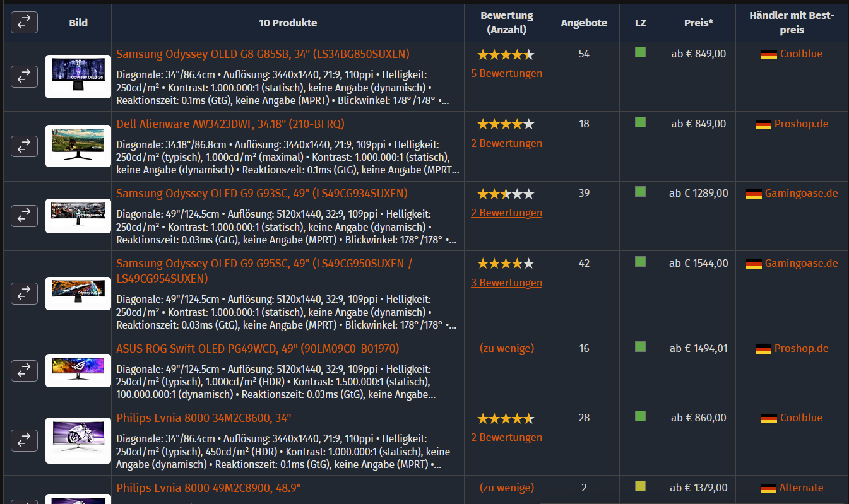This screenshot has height=504, width=849.
Task: Sort by Bewertung (Anzahl) column header
Action: (x=507, y=23)
